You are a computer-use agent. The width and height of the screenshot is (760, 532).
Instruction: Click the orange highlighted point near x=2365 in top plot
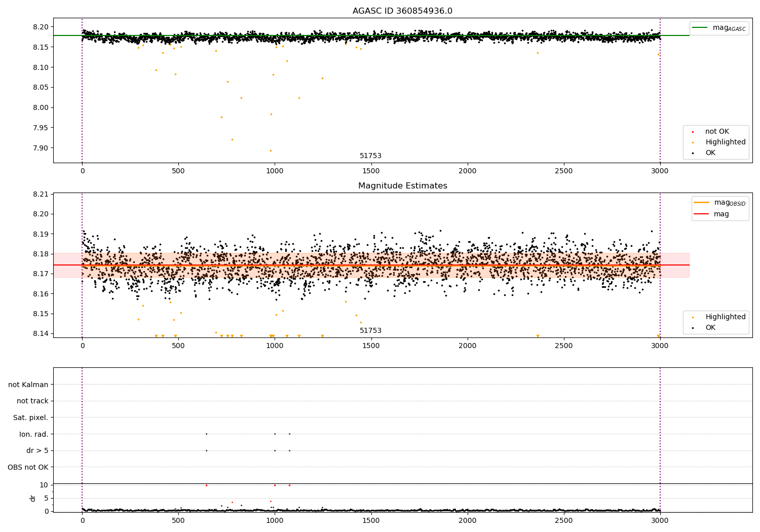pos(538,53)
